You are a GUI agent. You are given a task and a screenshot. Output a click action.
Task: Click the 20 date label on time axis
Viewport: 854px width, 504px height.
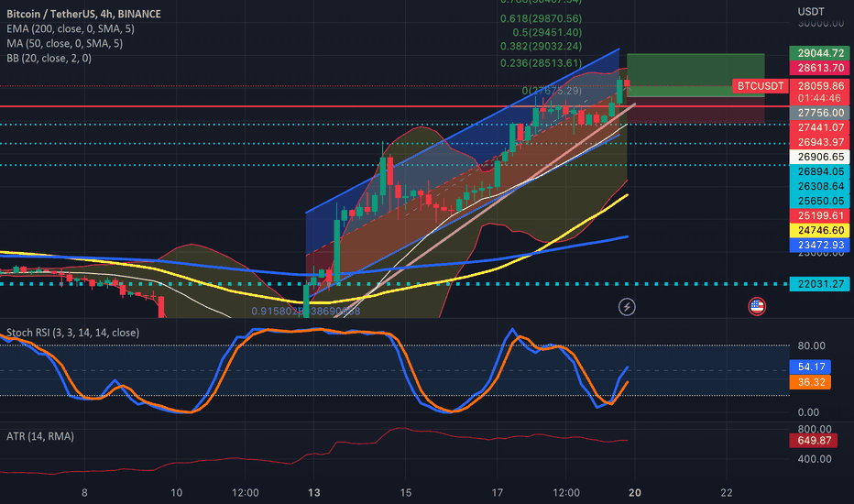click(634, 493)
